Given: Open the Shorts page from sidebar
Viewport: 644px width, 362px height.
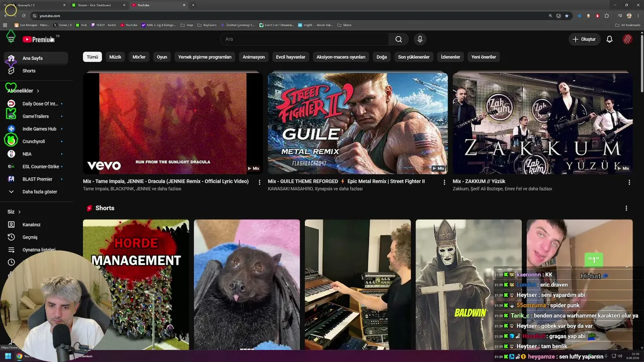Looking at the screenshot, I should [x=36, y=71].
